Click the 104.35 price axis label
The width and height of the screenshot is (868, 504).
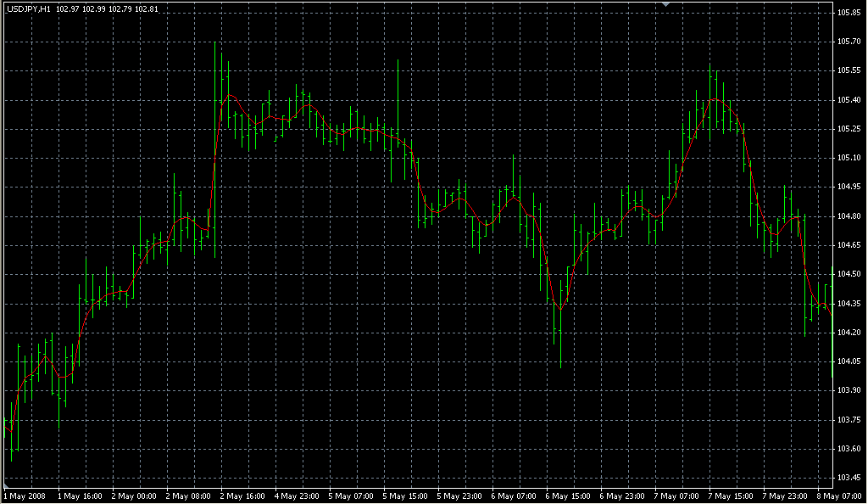[x=849, y=304]
